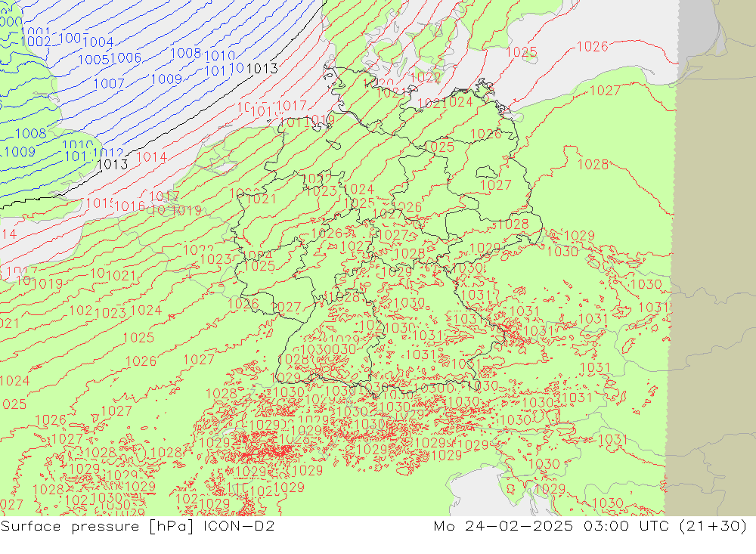Click the red 1014 label beside black 1013

click(152, 156)
